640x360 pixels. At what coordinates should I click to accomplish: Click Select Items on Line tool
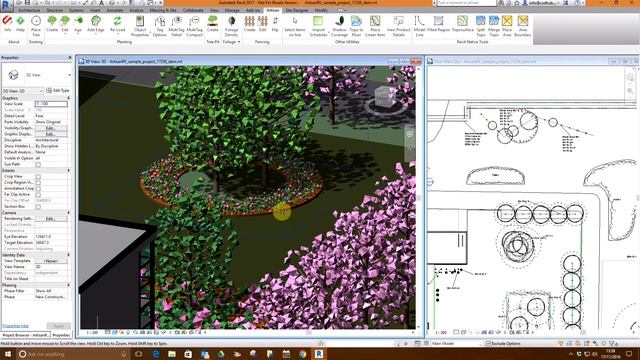[x=295, y=26]
